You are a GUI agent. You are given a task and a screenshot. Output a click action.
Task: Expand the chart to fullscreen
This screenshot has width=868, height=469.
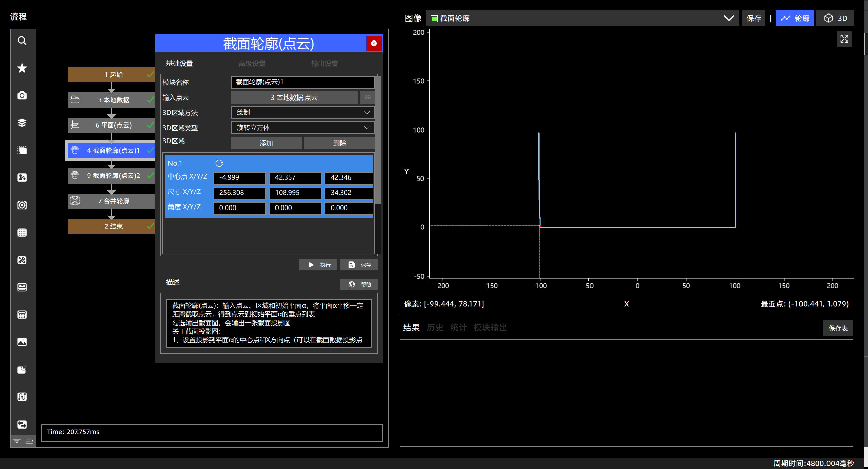[844, 39]
